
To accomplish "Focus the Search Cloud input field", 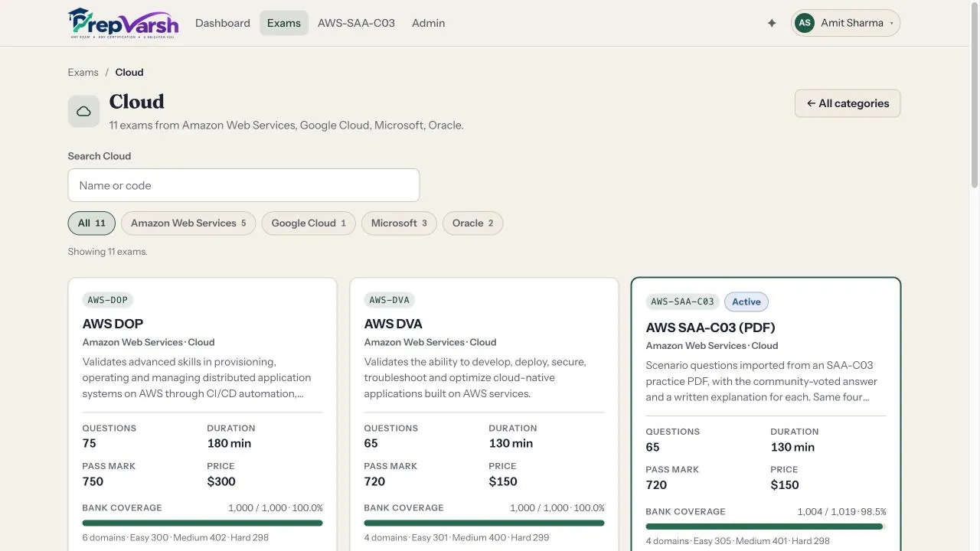I will 243,185.
